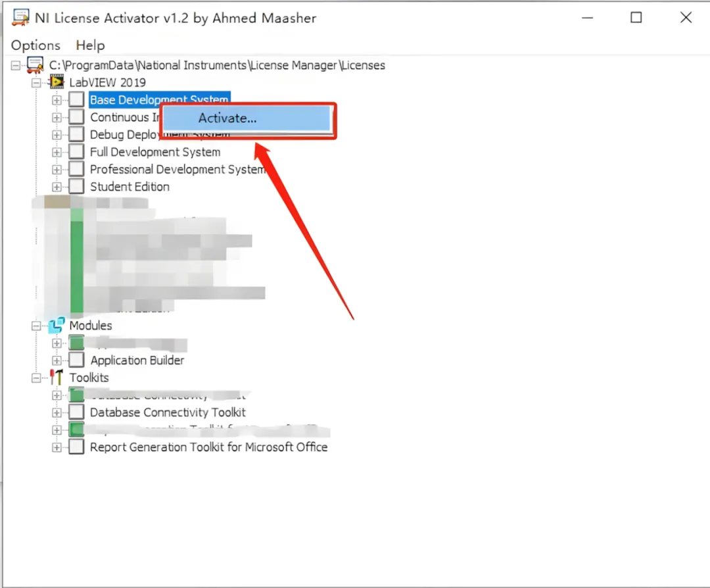Select the Student Edition label
Viewport: 710px width, 588px height.
pyautogui.click(x=130, y=187)
